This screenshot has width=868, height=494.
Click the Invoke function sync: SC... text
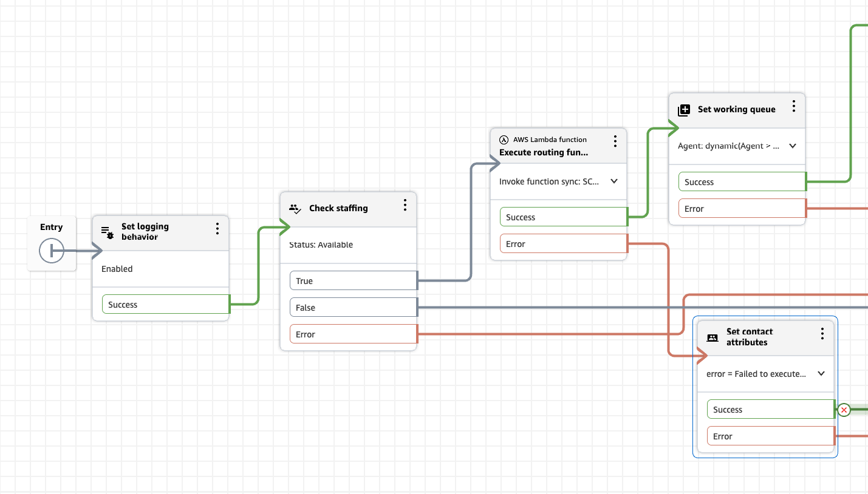(x=549, y=181)
